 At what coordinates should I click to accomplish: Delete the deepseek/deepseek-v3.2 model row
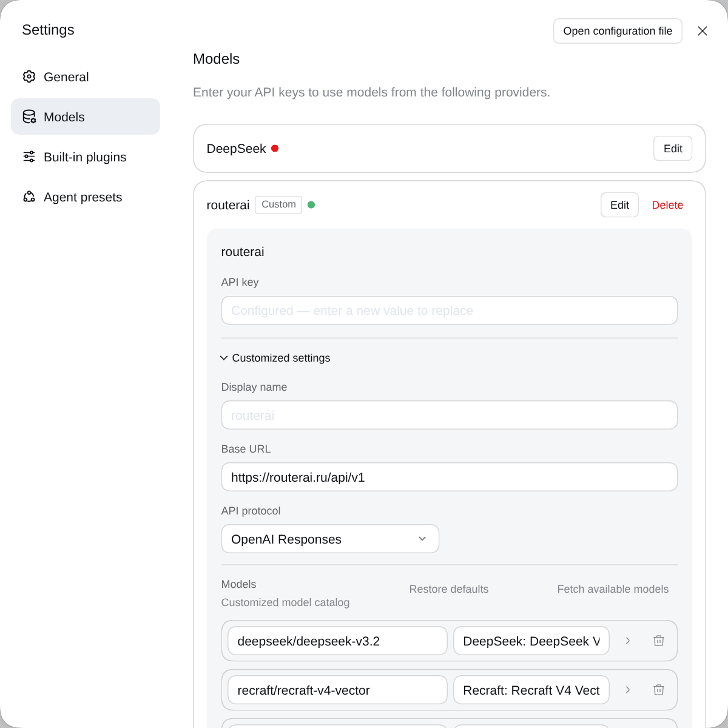tap(659, 641)
